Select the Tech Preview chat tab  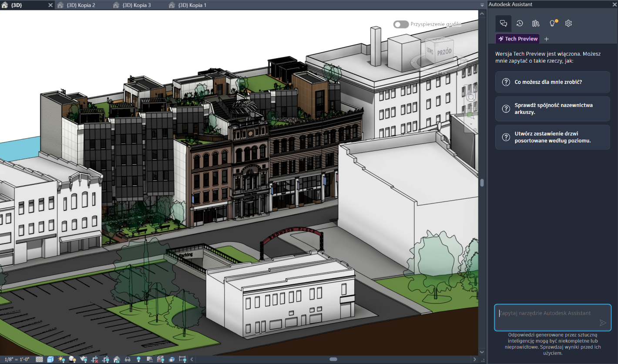coord(518,39)
